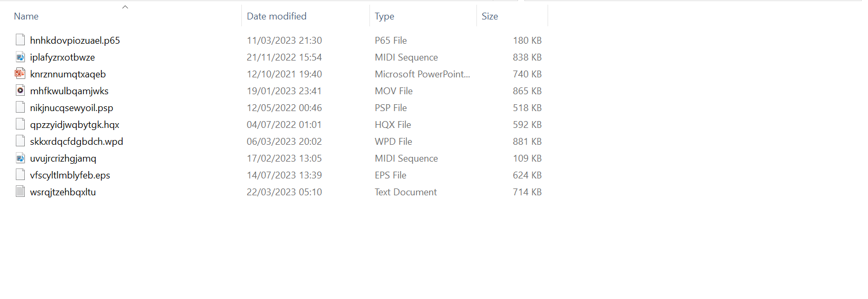Click the 838 KB size cell
868x299 pixels.
(x=527, y=57)
